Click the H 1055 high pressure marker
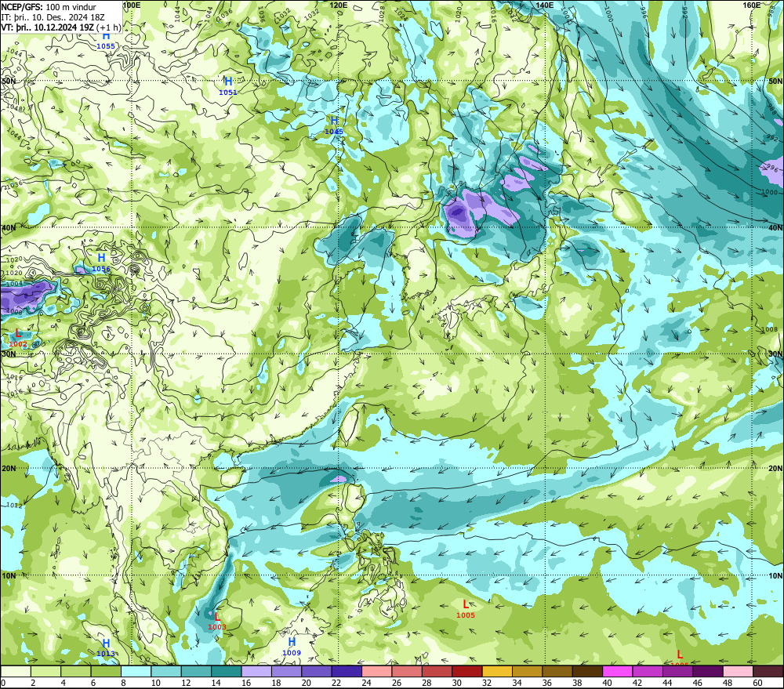The image size is (784, 689). pos(106,40)
